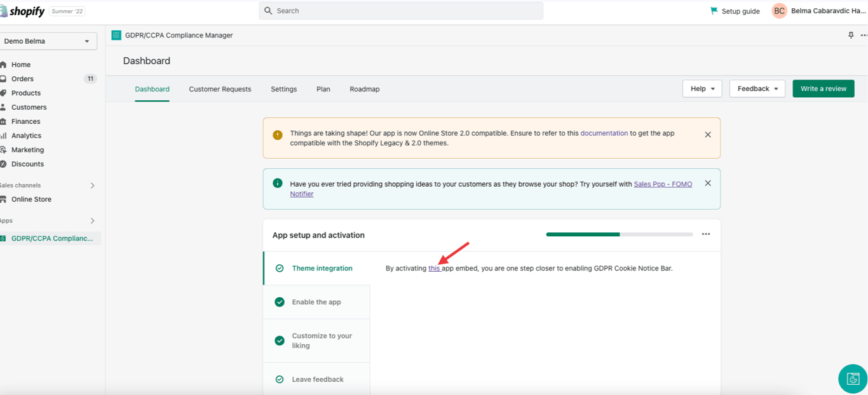This screenshot has width=868, height=395.
Task: Open GDPR/CCPA Compliance app in sidebar
Action: (51, 239)
